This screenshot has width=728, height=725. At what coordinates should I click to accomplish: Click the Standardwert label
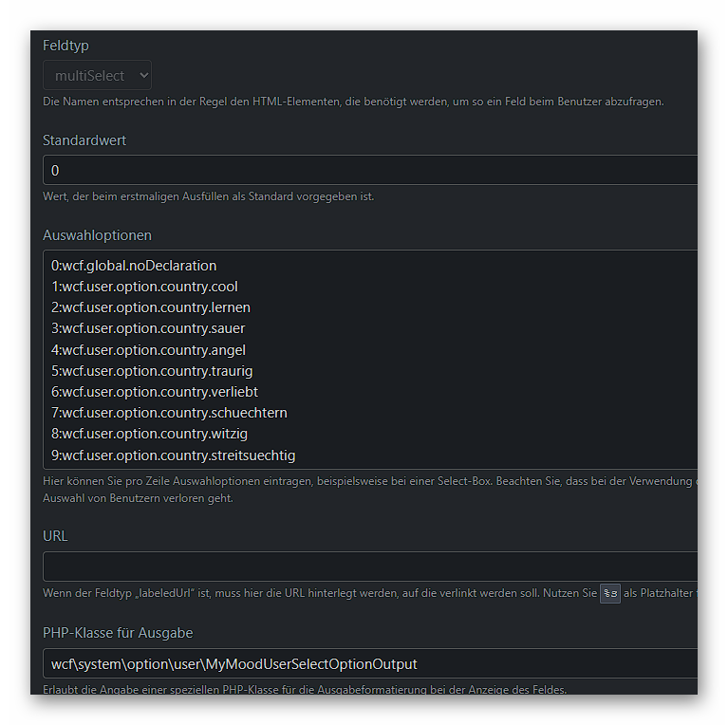click(84, 139)
